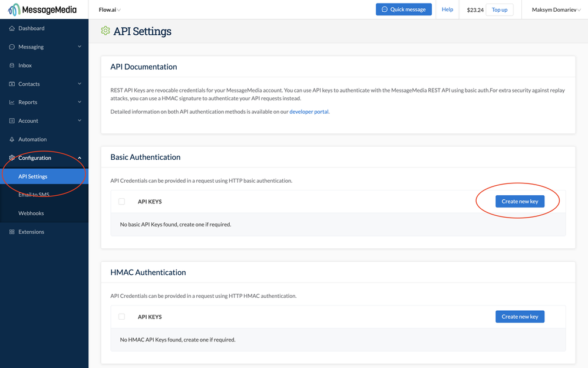588x368 pixels.
Task: Click the Dashboard home icon
Action: pyautogui.click(x=12, y=28)
